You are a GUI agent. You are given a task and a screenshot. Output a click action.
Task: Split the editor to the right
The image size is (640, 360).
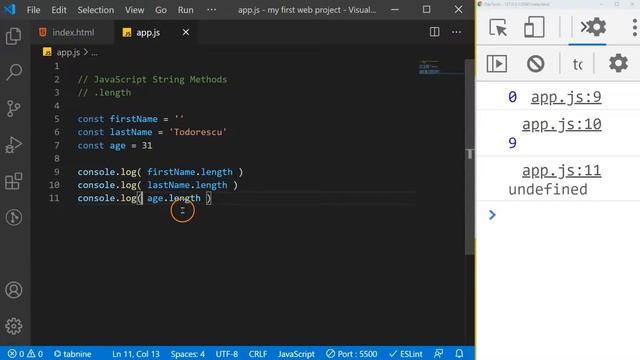click(x=434, y=32)
